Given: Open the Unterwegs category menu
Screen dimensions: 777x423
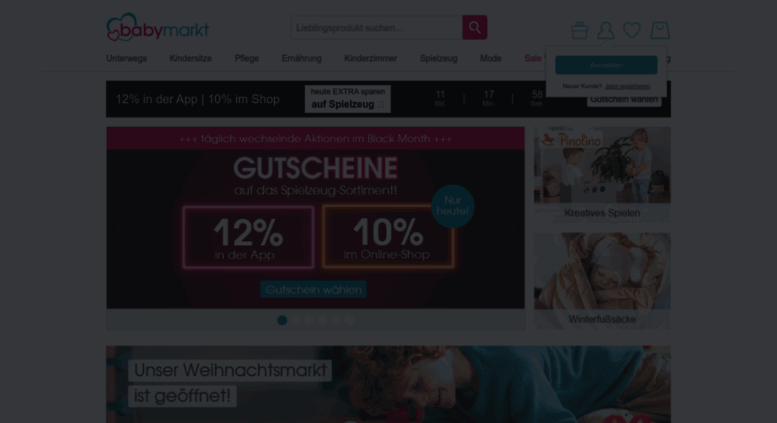Looking at the screenshot, I should [126, 58].
